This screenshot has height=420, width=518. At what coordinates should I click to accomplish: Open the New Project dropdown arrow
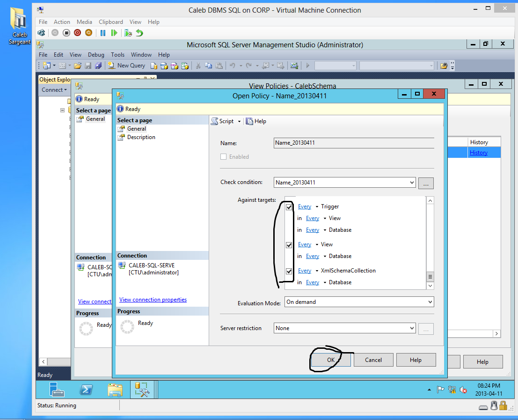click(54, 66)
